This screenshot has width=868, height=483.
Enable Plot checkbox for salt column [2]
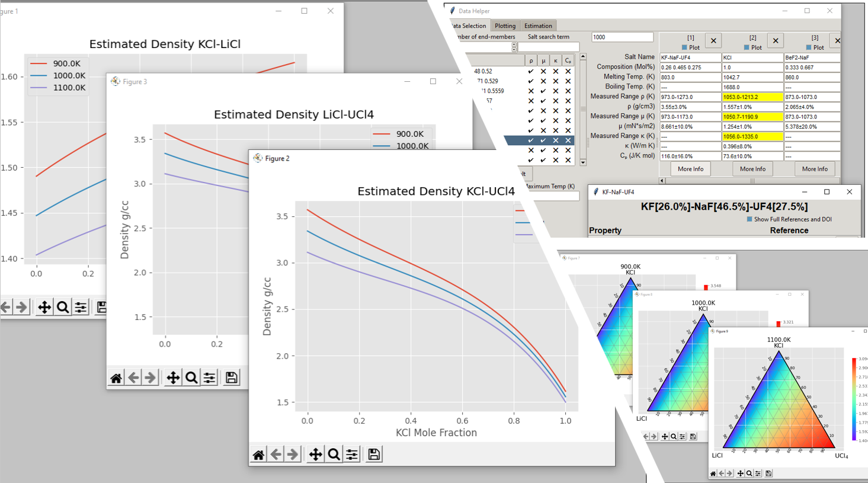tap(747, 47)
